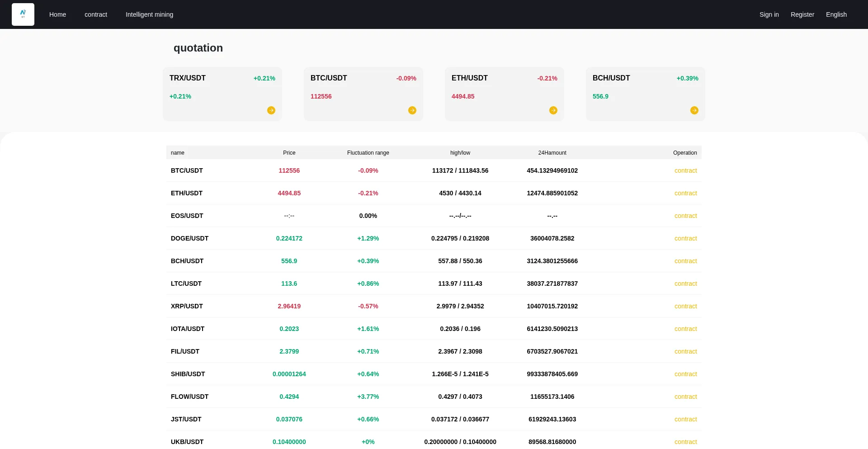The height and width of the screenshot is (449, 868).
Task: Open the contract link for DOGE/USDT row
Action: pos(686,238)
